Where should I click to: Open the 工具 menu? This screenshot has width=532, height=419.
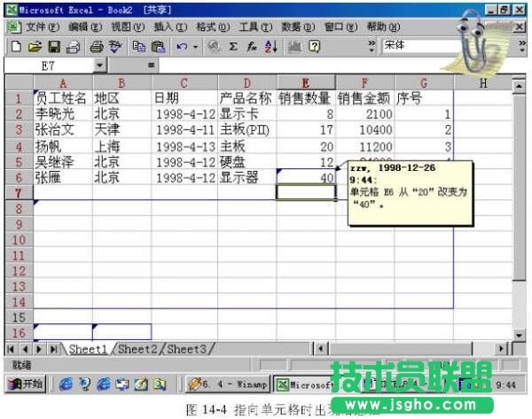(255, 27)
